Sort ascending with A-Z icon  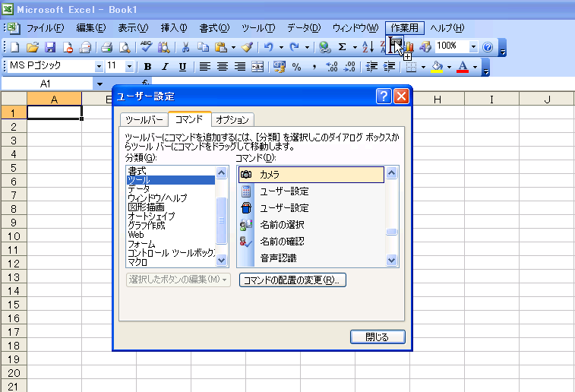coord(368,47)
